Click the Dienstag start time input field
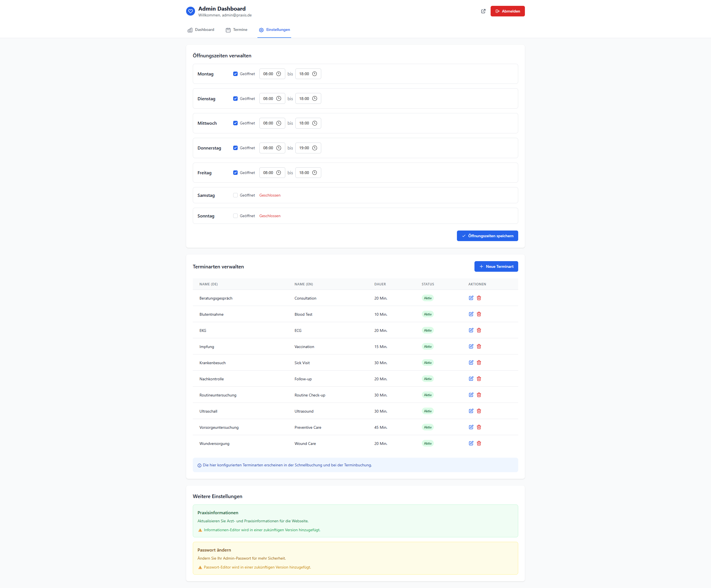The width and height of the screenshot is (711, 588). [269, 99]
